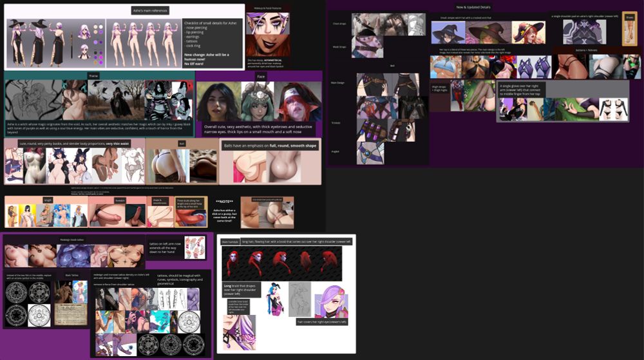Click the "Face" section label
The image size is (644, 360).
[260, 77]
